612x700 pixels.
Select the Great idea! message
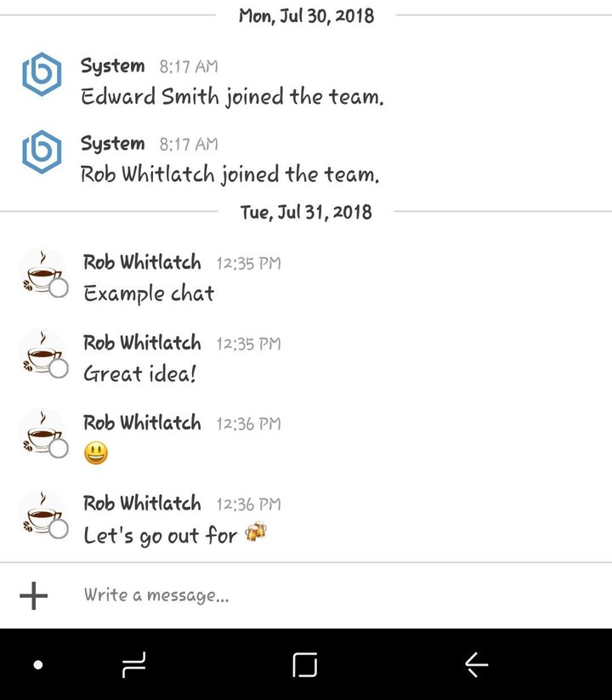pos(140,373)
